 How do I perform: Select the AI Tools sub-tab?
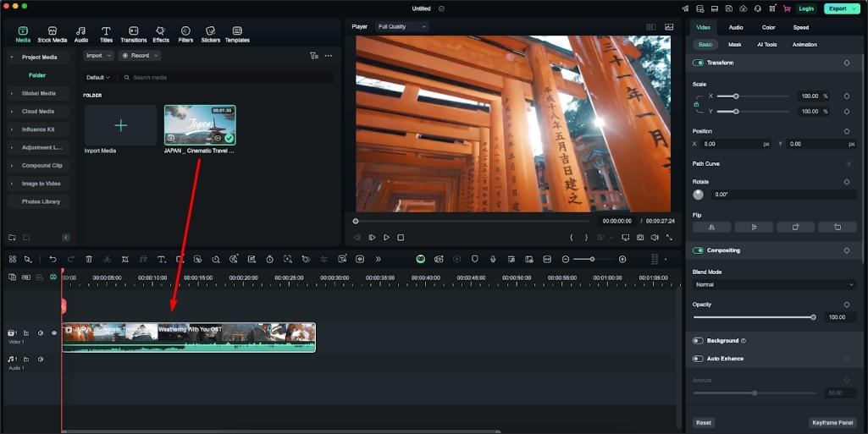pyautogui.click(x=767, y=44)
